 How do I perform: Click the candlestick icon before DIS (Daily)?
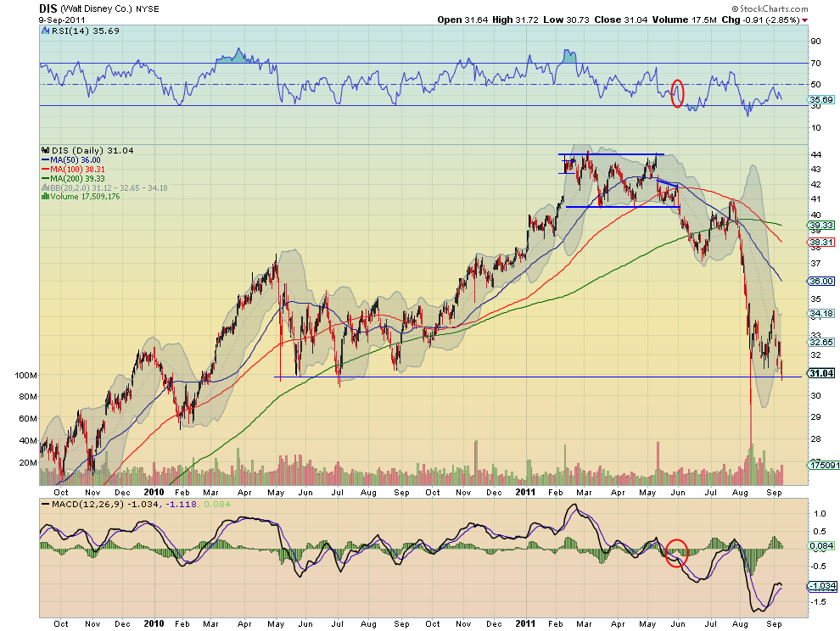tap(46, 150)
